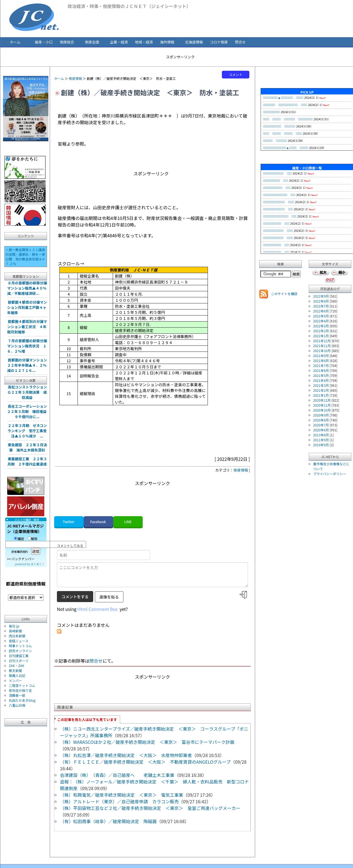Open the 沖縄通信 banner
Viewport: 353px width, 868px height.
coord(25,191)
